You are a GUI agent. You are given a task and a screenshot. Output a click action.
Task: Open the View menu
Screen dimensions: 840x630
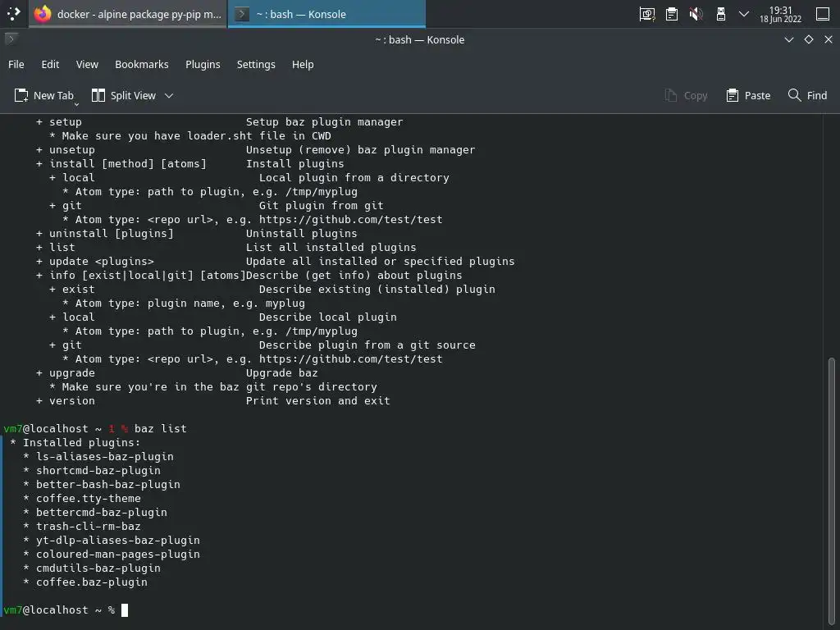[87, 64]
